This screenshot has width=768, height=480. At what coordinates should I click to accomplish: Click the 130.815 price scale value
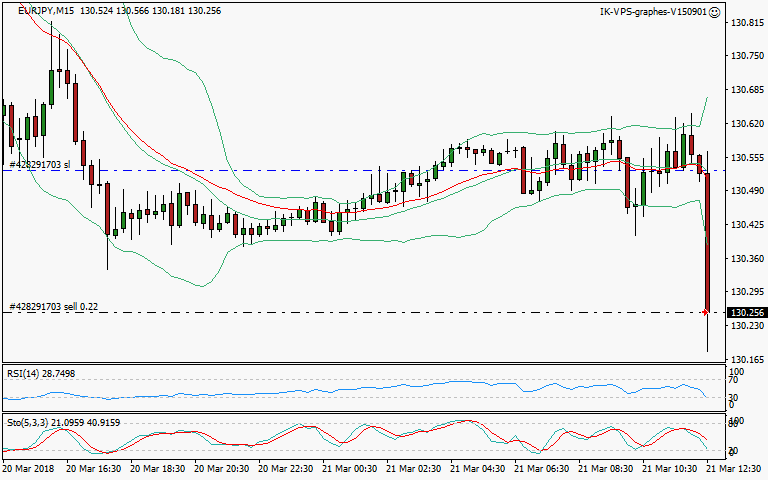click(747, 23)
